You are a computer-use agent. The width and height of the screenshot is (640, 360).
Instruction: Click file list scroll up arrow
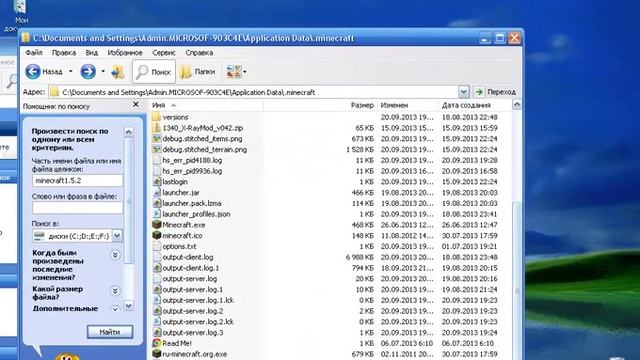pos(517,105)
